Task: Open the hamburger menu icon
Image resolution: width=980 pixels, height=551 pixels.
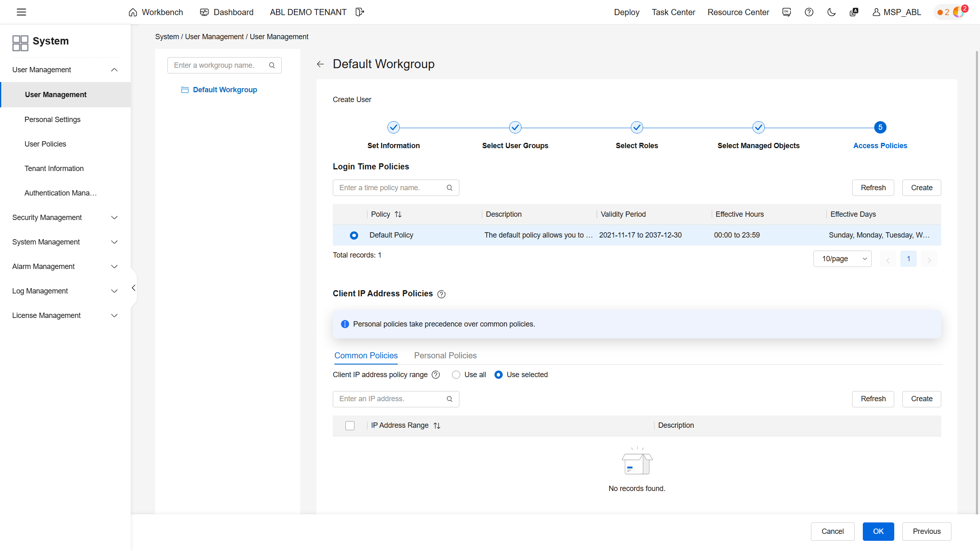Action: pyautogui.click(x=21, y=12)
